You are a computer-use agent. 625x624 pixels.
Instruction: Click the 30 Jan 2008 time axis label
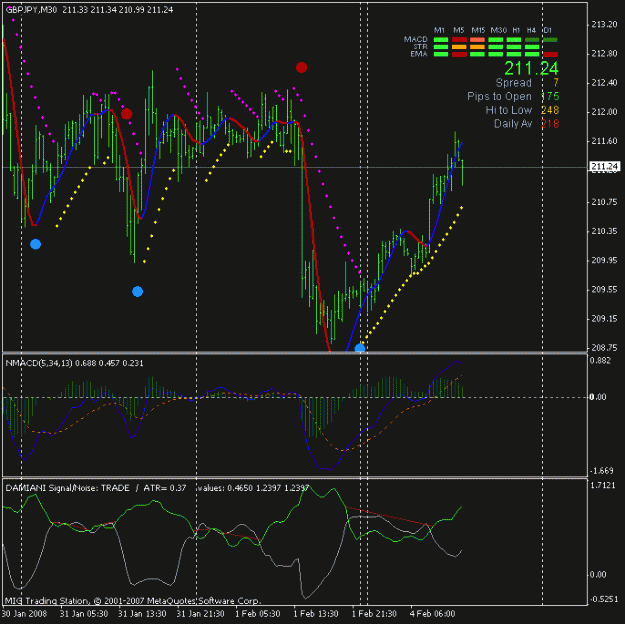(24, 614)
